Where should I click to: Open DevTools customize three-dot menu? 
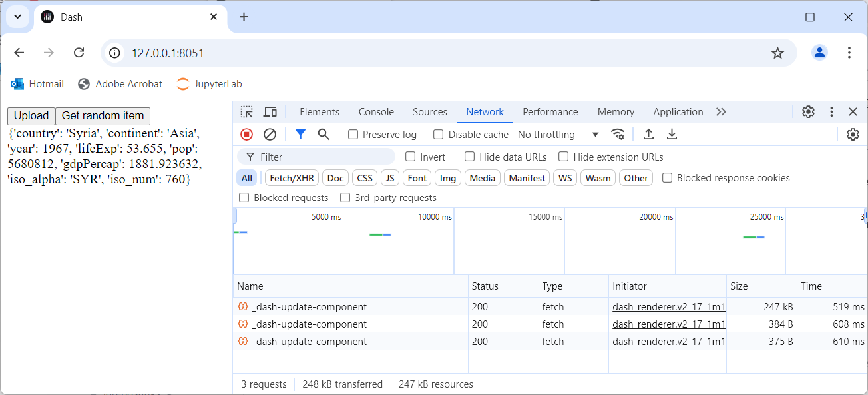(x=831, y=112)
